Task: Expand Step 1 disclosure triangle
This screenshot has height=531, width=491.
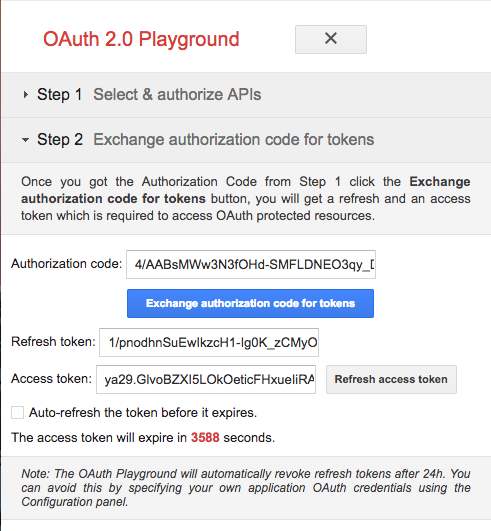Action: tap(25, 94)
